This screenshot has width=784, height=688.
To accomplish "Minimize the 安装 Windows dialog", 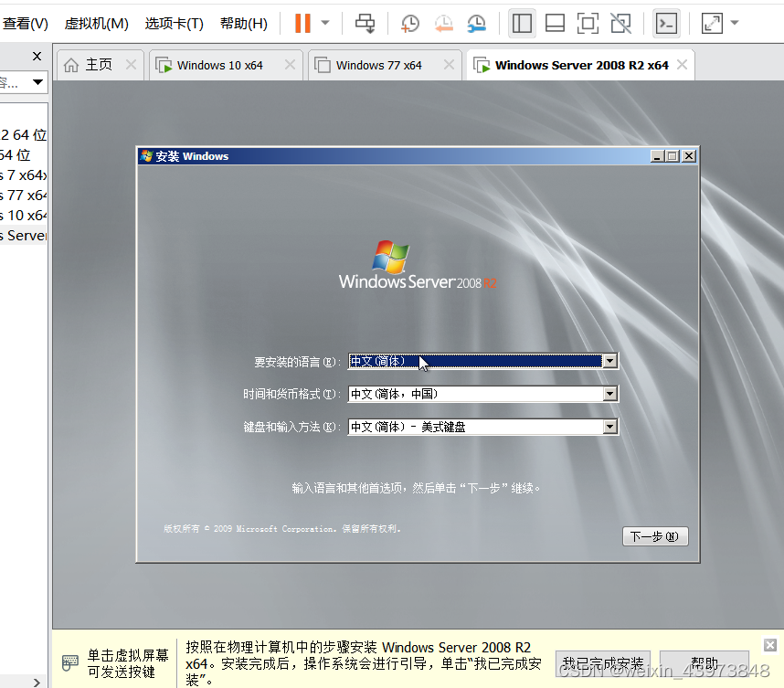I will [x=657, y=156].
